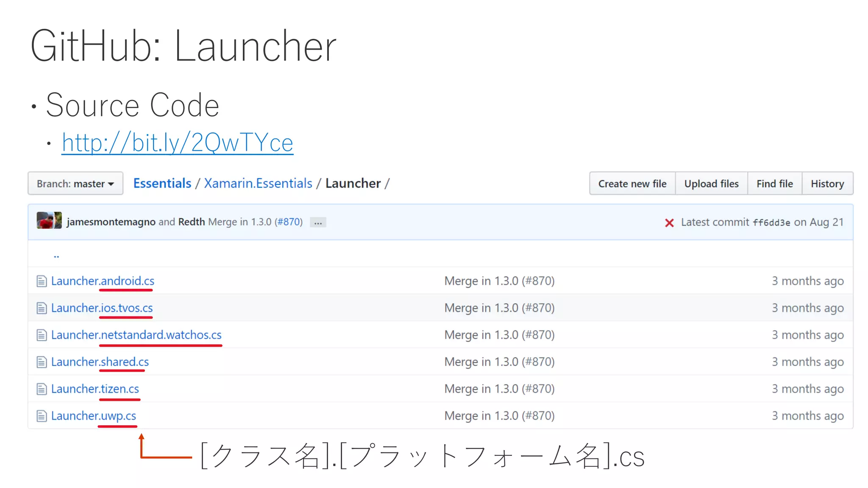
Task: Click 'on Aug 21' commit date
Action: click(819, 222)
